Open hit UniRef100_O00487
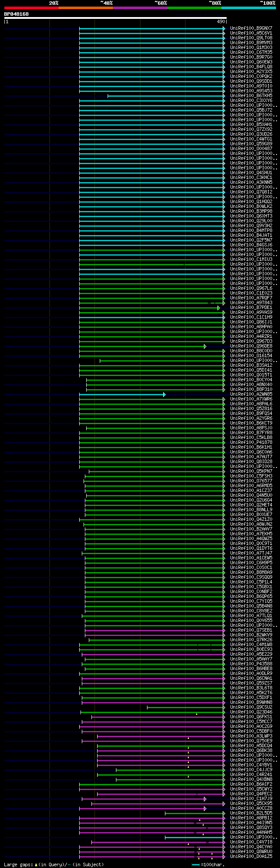Image resolution: width=280 pixels, height=868 pixels. 251,149
